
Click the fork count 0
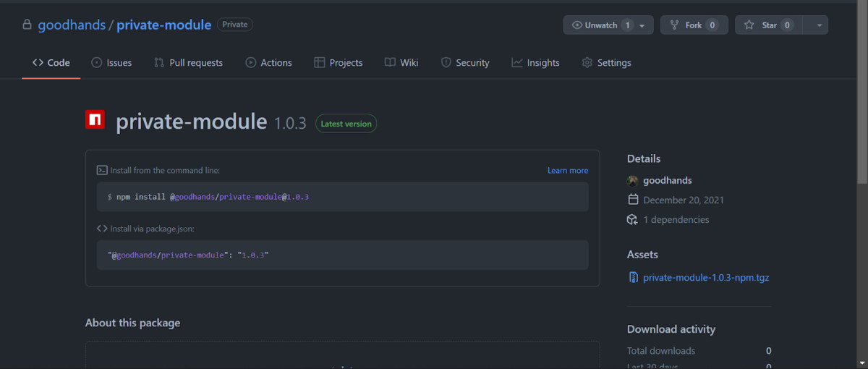pos(712,25)
